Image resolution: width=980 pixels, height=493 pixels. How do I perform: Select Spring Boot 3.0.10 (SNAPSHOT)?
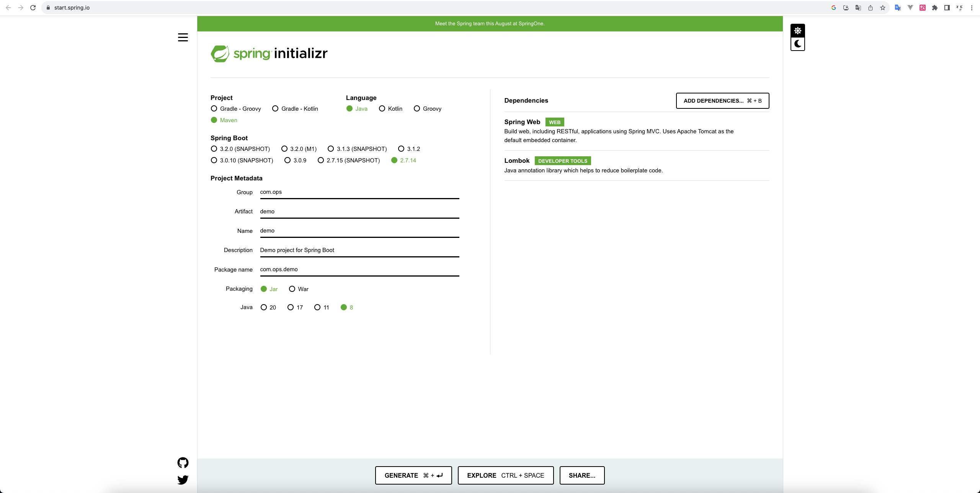pos(242,161)
